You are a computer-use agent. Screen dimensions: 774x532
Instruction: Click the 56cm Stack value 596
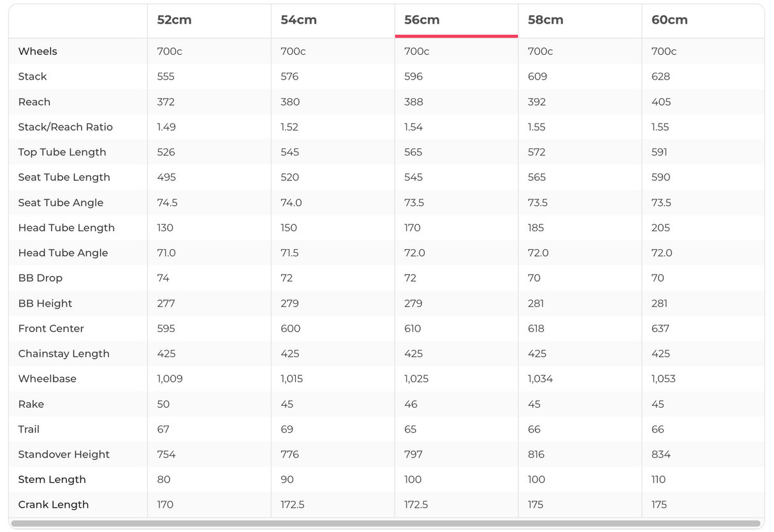[413, 76]
